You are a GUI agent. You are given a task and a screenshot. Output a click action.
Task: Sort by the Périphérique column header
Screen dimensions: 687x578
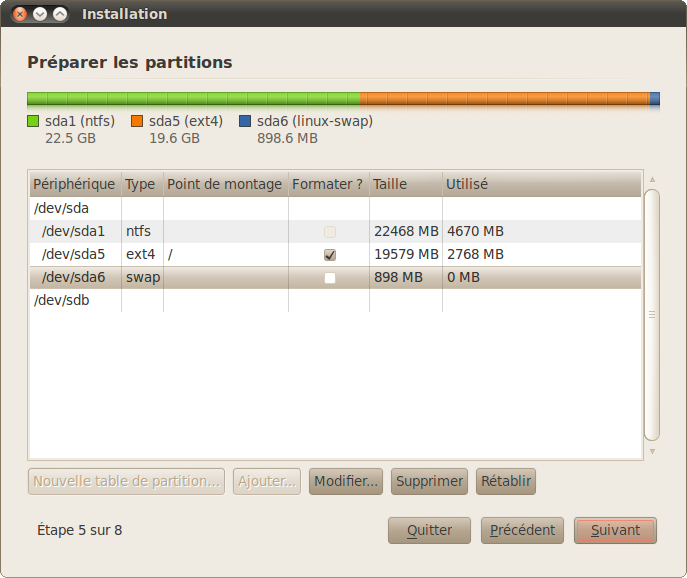pos(74,184)
